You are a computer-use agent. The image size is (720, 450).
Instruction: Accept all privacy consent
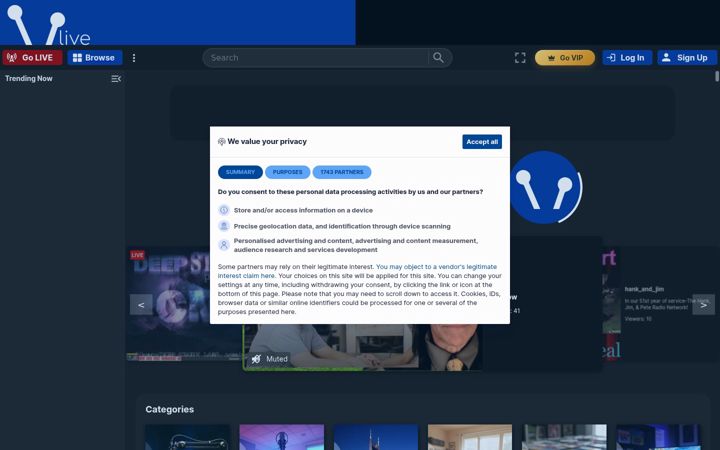click(x=482, y=142)
